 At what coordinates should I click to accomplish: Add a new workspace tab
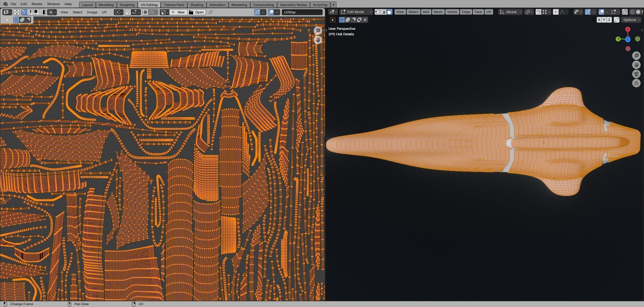pyautogui.click(x=333, y=5)
